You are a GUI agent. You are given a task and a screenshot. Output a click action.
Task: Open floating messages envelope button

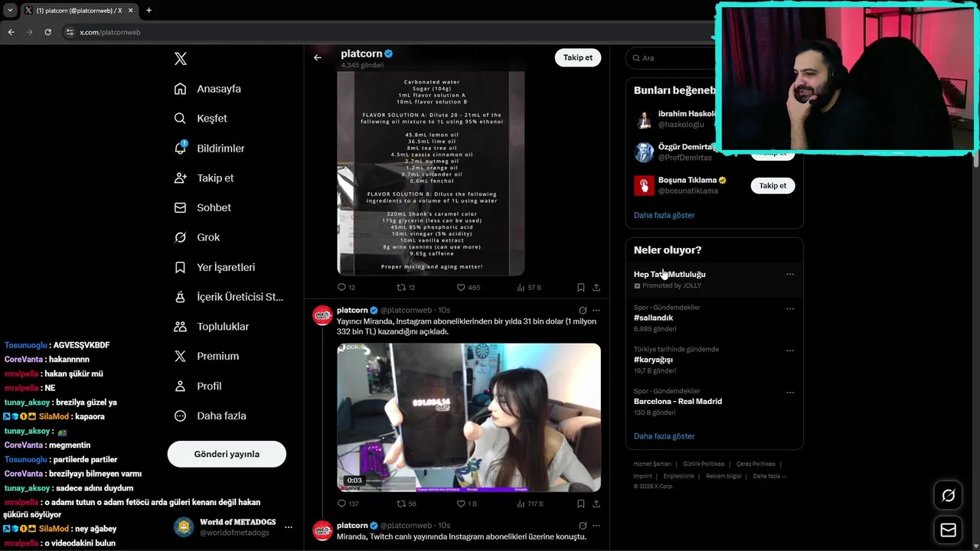[x=948, y=530]
